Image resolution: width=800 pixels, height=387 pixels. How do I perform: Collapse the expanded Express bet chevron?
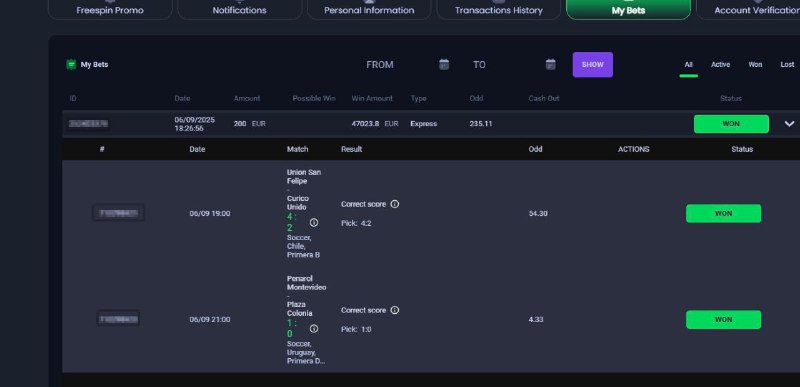pyautogui.click(x=789, y=124)
